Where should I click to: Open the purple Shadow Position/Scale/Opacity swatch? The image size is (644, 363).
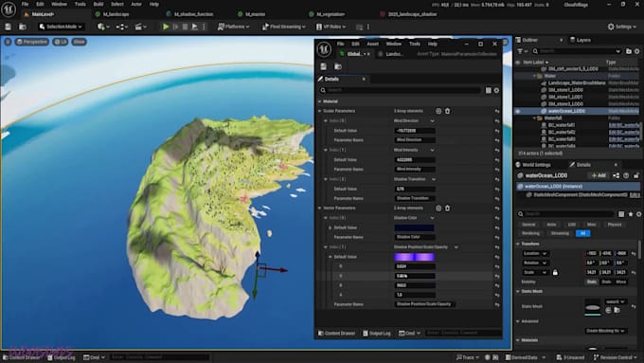tap(414, 257)
